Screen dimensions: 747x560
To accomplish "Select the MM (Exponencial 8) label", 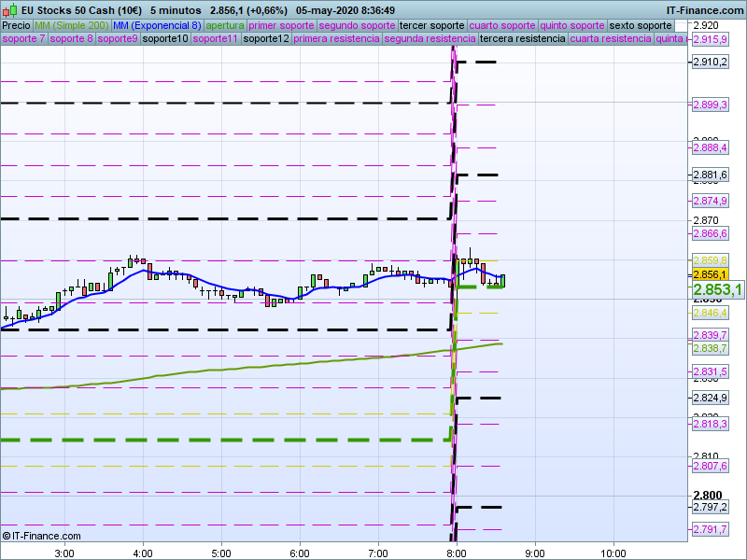I will tap(157, 26).
